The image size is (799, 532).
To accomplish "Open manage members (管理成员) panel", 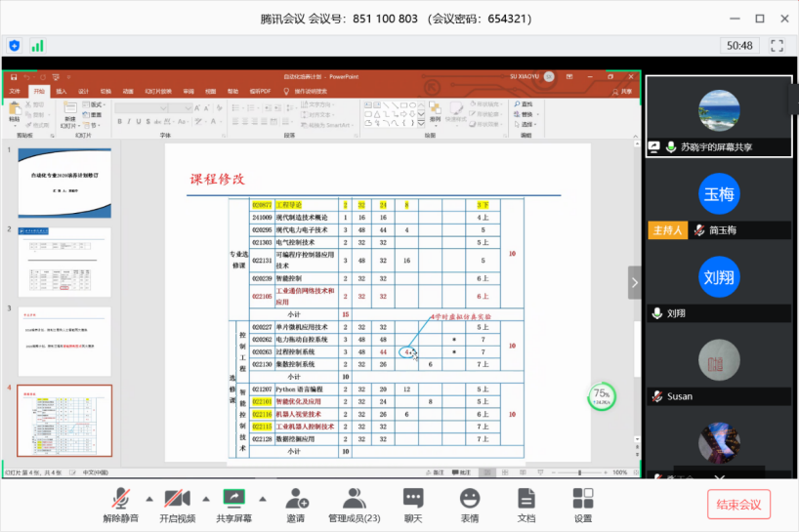I will point(354,498).
